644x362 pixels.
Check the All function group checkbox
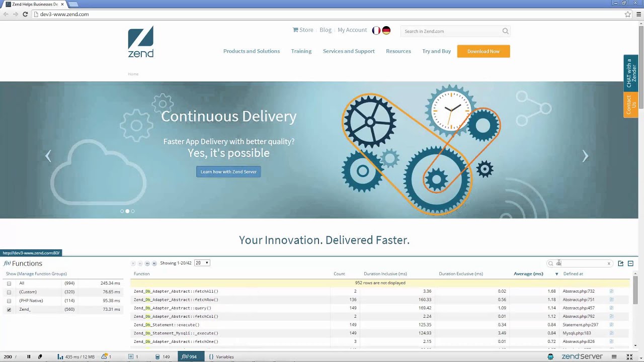pyautogui.click(x=9, y=284)
